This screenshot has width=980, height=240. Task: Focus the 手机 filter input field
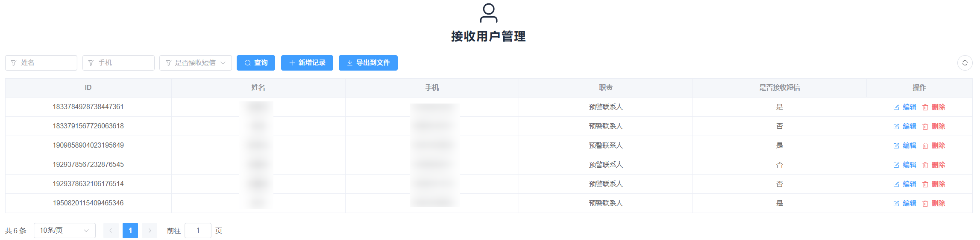(x=119, y=63)
